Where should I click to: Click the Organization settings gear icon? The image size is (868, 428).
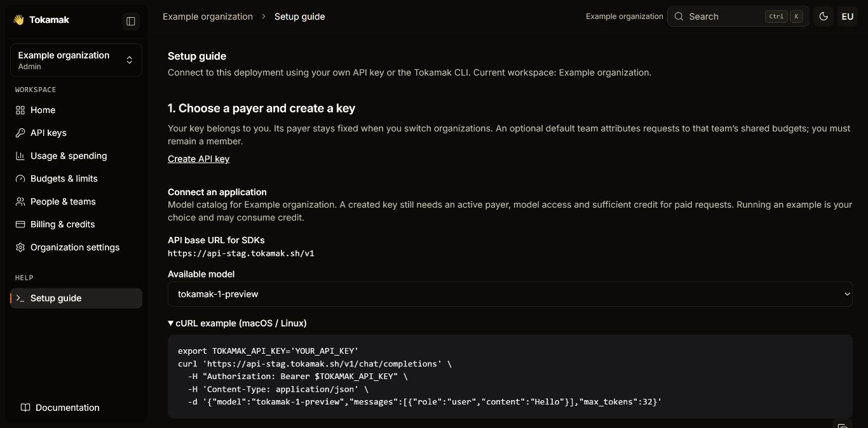20,247
